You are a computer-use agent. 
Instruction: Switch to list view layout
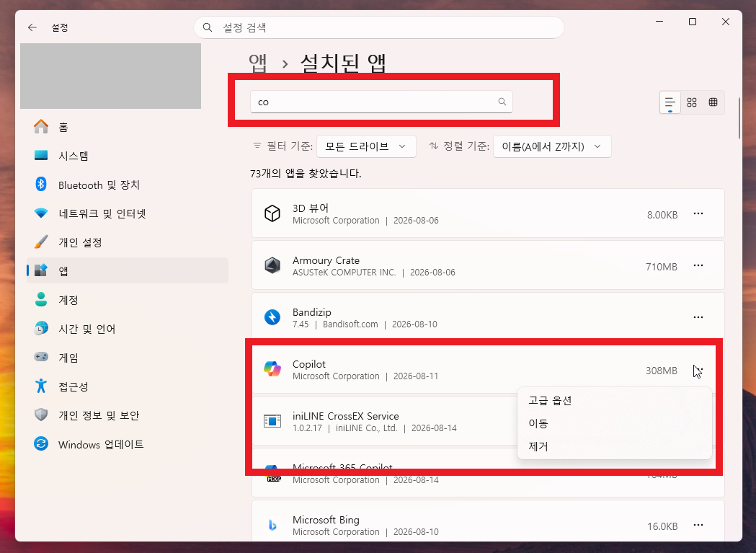(670, 102)
